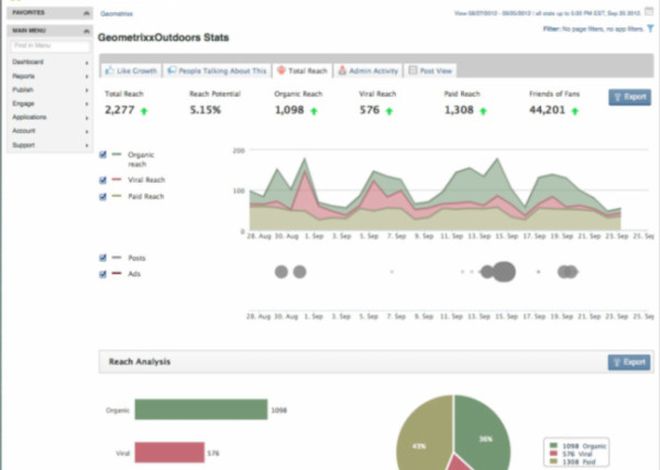Click the filter funnel icon
This screenshot has height=470, width=660.
click(651, 29)
